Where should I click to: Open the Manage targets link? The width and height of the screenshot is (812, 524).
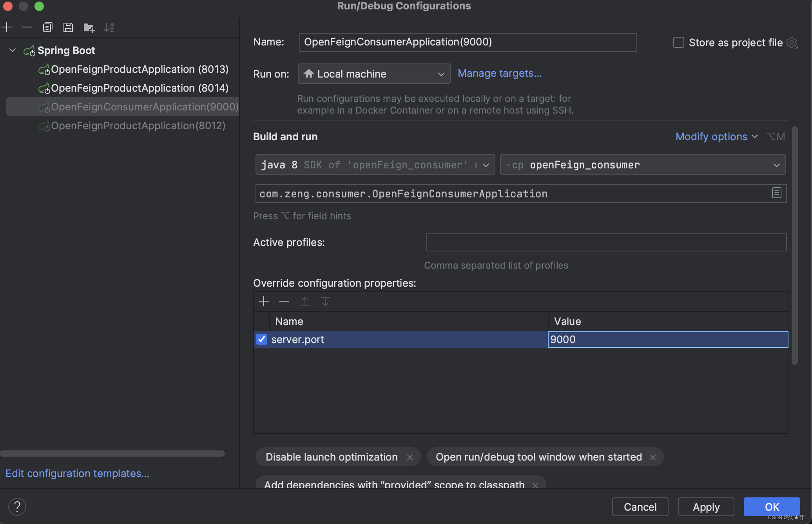click(500, 73)
